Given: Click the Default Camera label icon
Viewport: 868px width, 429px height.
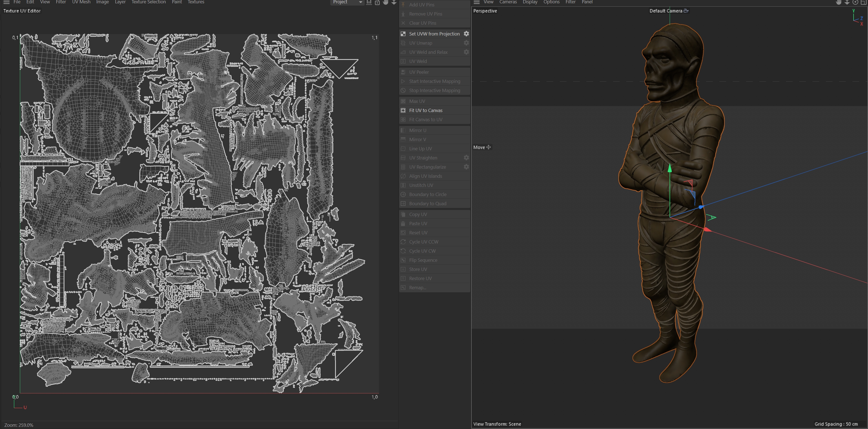Looking at the screenshot, I should point(686,11).
